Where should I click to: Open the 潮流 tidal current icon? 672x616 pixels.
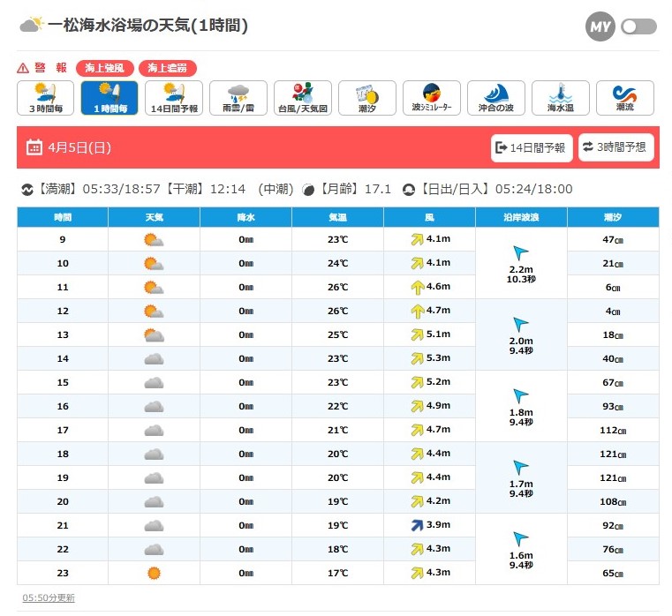coord(625,98)
